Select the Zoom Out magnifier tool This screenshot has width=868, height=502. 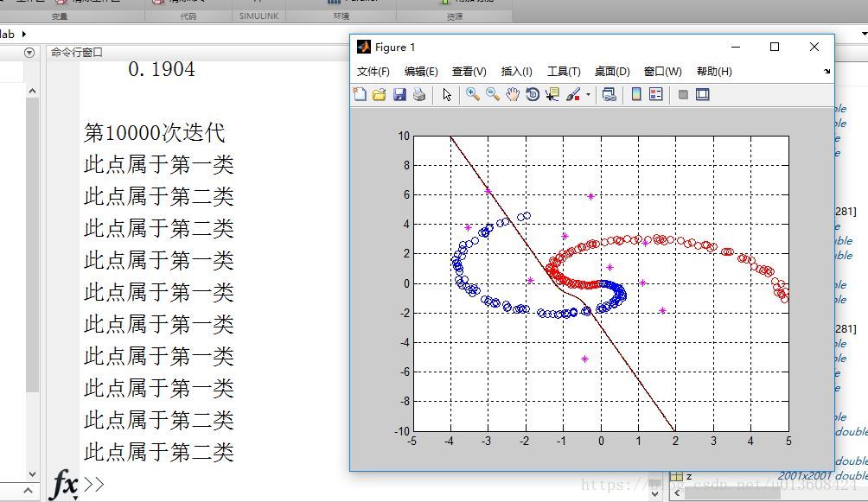(493, 94)
